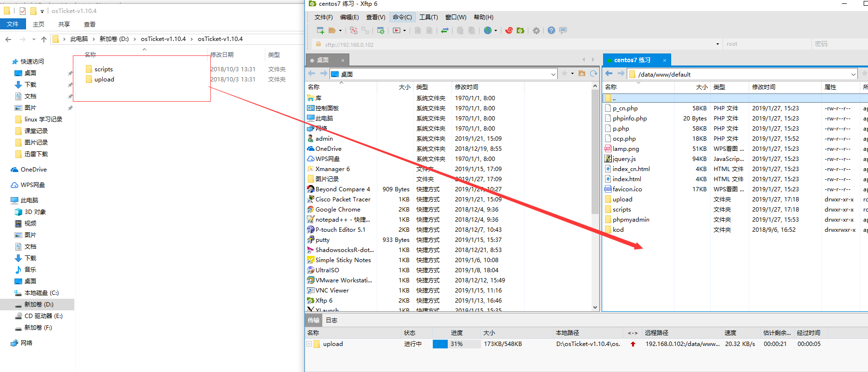Sort local list by 修改时间 column
868x372 pixels.
point(487,87)
